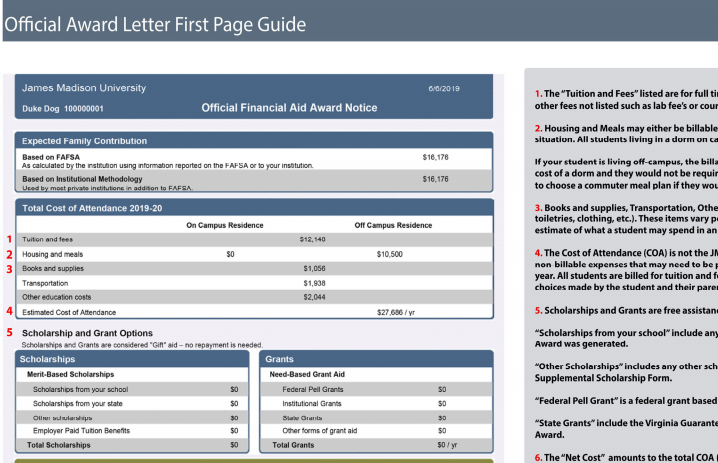Select the 'Housing and meals' row label
Viewport: 718px width, 463px height.
click(52, 254)
